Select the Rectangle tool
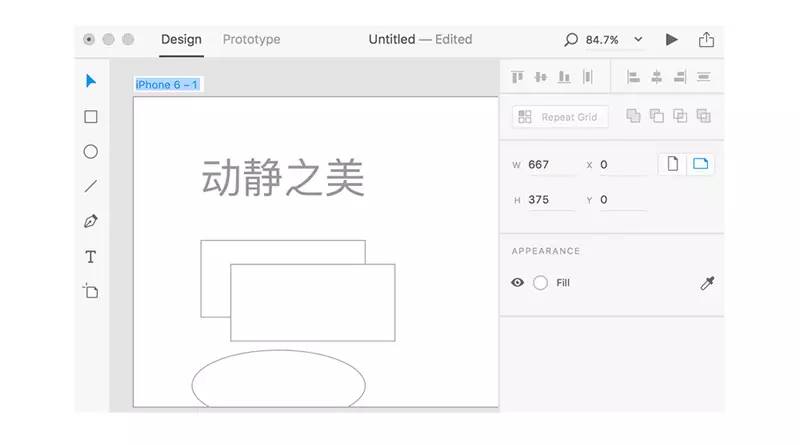 (91, 117)
